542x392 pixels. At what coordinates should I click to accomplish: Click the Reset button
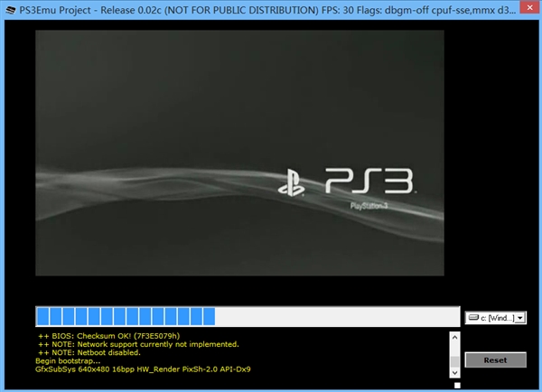coord(495,359)
